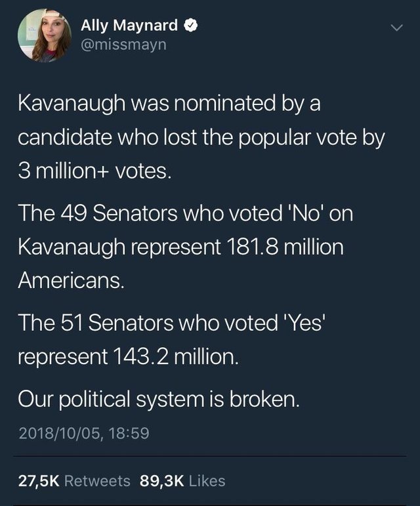
Task: Select the paragraph about 49 Senators
Action: click(180, 247)
